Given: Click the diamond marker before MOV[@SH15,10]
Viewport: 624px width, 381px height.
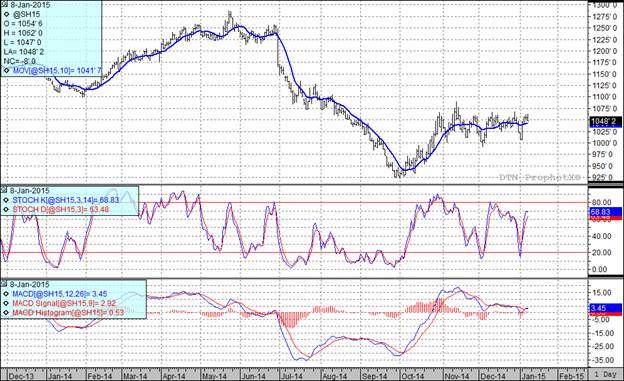Looking at the screenshot, I should pos(6,70).
